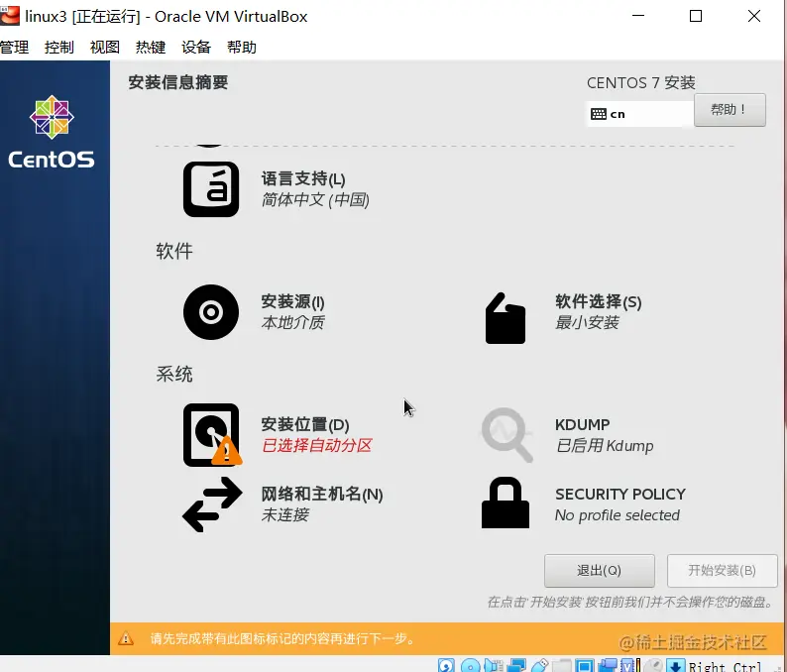Click the orange bar warning message text
The image size is (787, 672).
coord(282,639)
